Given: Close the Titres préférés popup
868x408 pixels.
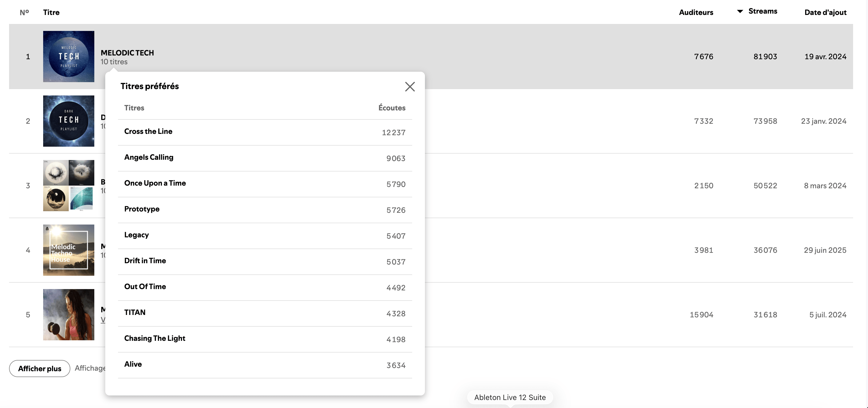Looking at the screenshot, I should point(410,87).
